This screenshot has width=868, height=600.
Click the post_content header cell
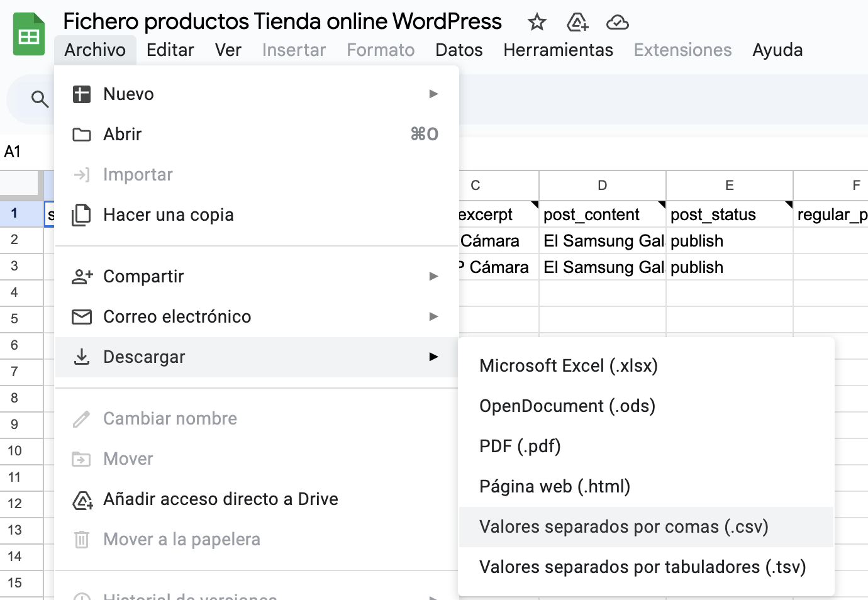point(603,214)
